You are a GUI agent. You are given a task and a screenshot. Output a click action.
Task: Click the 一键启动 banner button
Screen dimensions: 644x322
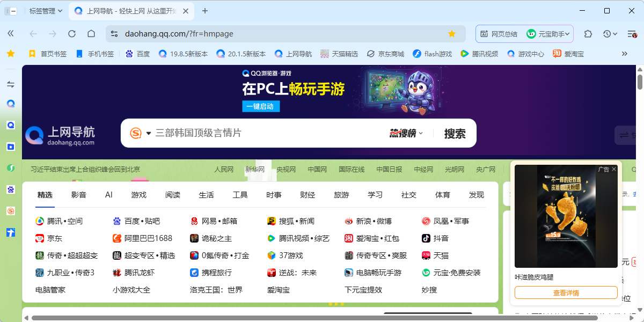click(261, 106)
